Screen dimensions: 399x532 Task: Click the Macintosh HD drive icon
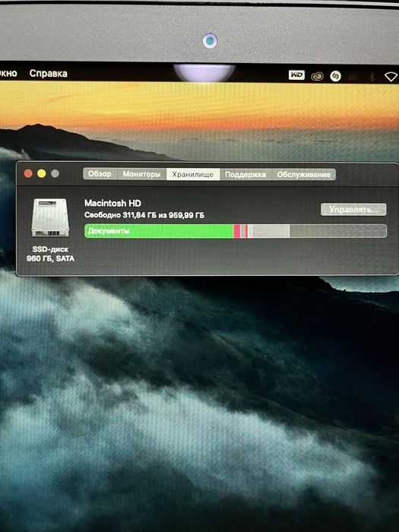tap(50, 217)
